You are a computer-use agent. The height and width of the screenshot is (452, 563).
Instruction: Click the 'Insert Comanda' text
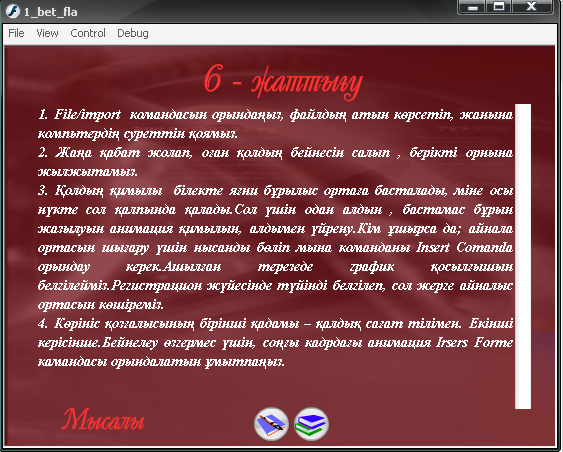[465, 247]
